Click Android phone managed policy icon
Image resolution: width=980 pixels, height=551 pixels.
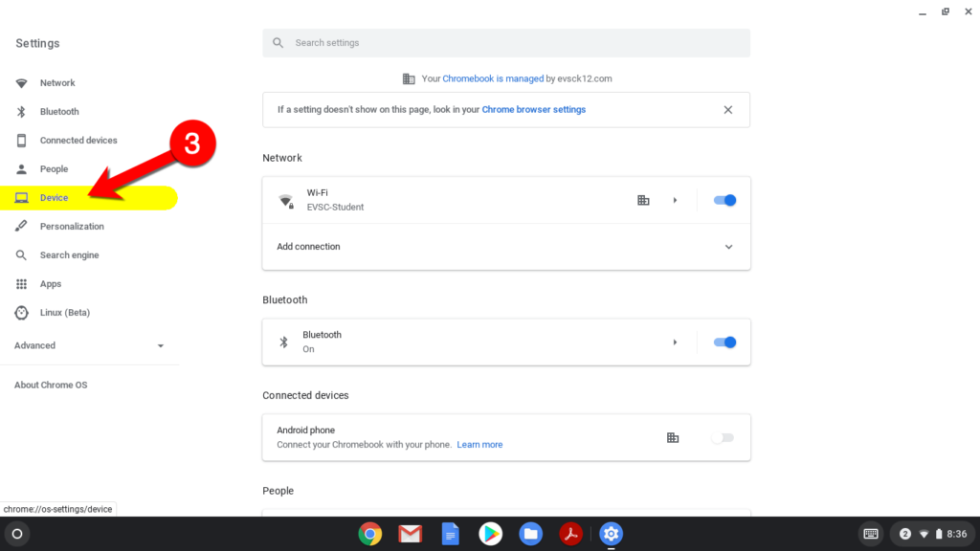(x=673, y=438)
